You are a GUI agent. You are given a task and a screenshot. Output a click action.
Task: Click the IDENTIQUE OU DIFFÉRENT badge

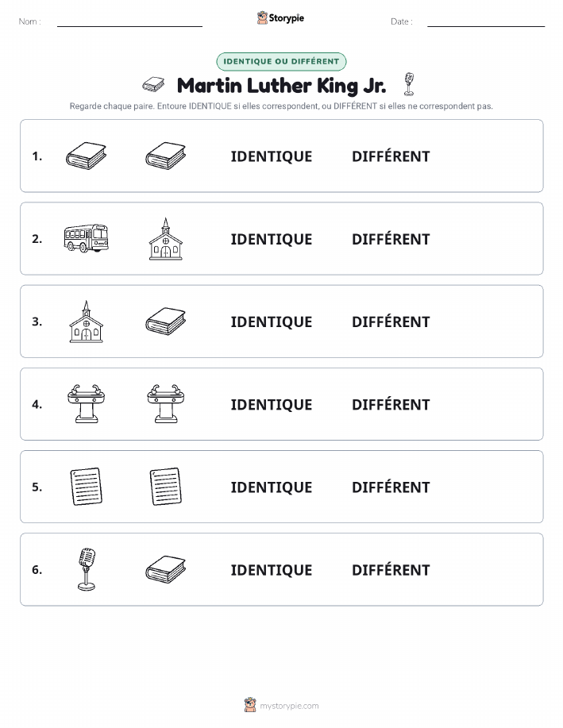[x=281, y=61]
